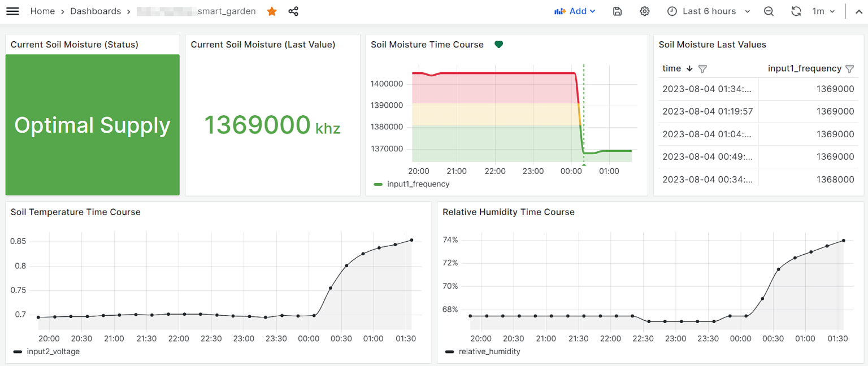Open dashboard settings
The height and width of the screenshot is (366, 868).
(x=644, y=11)
